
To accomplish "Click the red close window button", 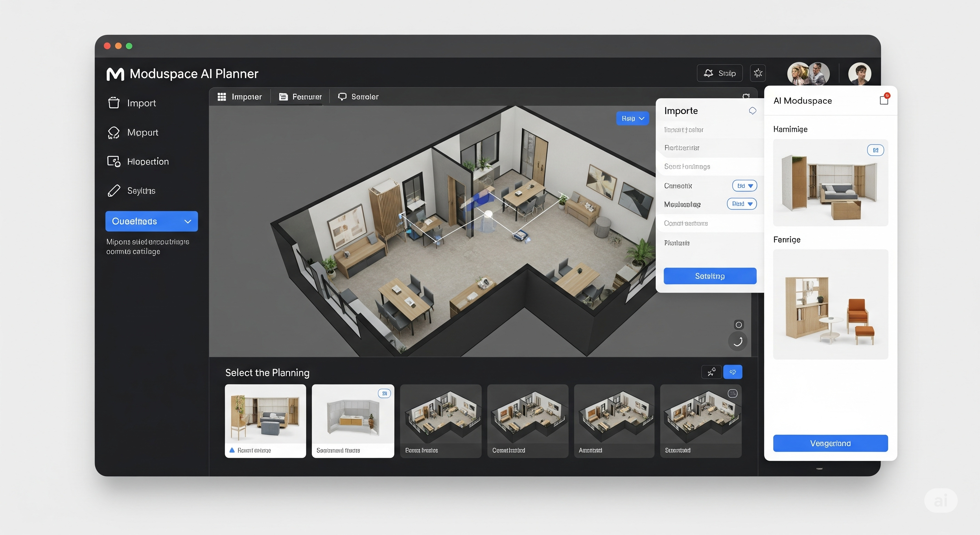I will click(107, 46).
